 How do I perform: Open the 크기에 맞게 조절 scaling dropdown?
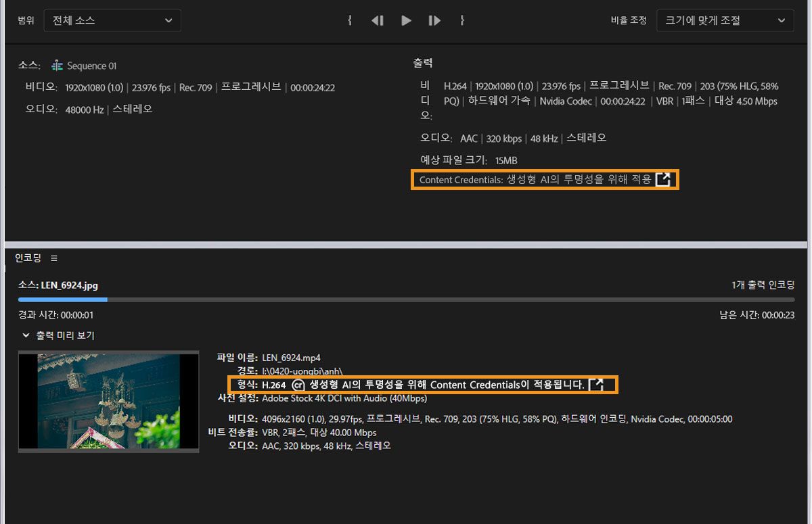click(724, 20)
